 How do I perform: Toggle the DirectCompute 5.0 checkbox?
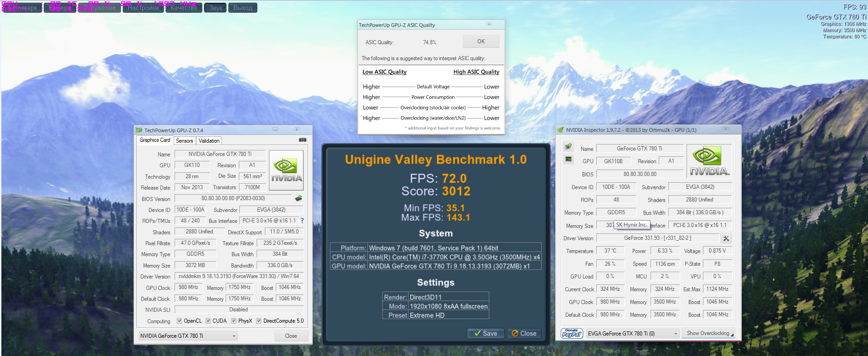258,321
